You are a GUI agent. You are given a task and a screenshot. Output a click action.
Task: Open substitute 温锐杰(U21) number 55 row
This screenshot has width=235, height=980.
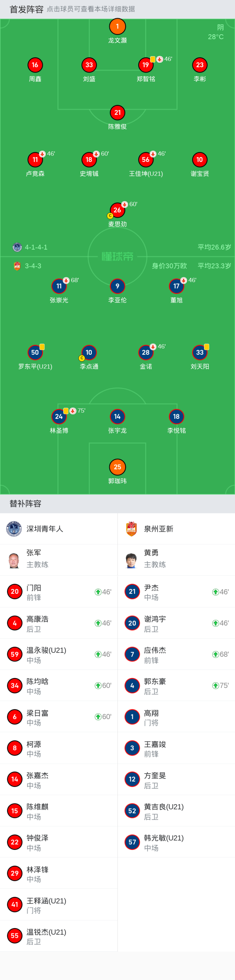click(x=59, y=936)
